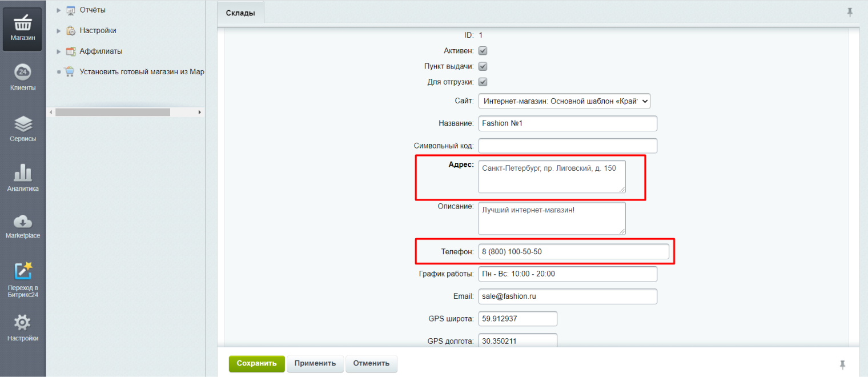
Task: Toggle the Активен checkbox
Action: 483,51
